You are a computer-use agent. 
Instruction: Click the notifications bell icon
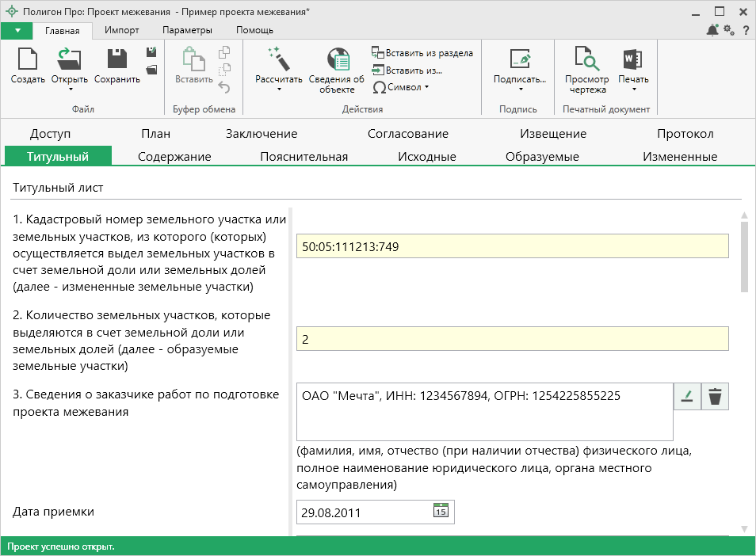(x=712, y=31)
